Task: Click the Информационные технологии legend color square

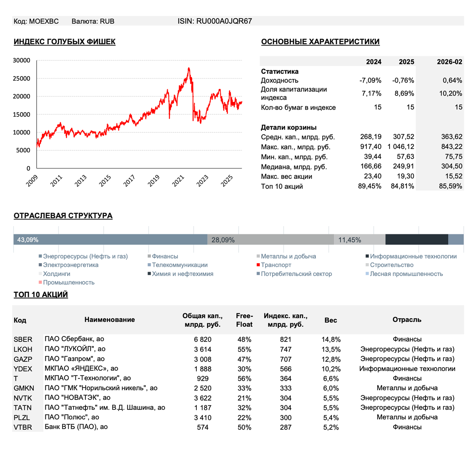Action: [x=367, y=256]
